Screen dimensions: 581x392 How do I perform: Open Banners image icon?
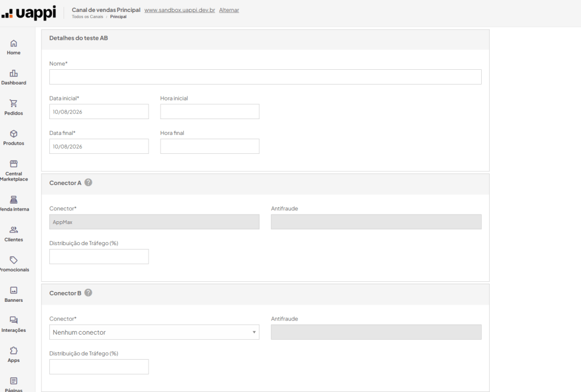coord(14,290)
